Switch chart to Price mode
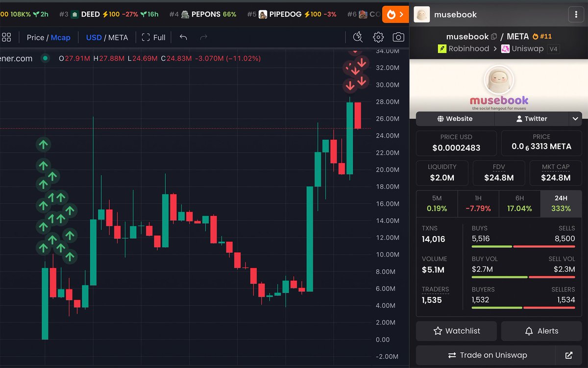588x368 pixels. [35, 37]
